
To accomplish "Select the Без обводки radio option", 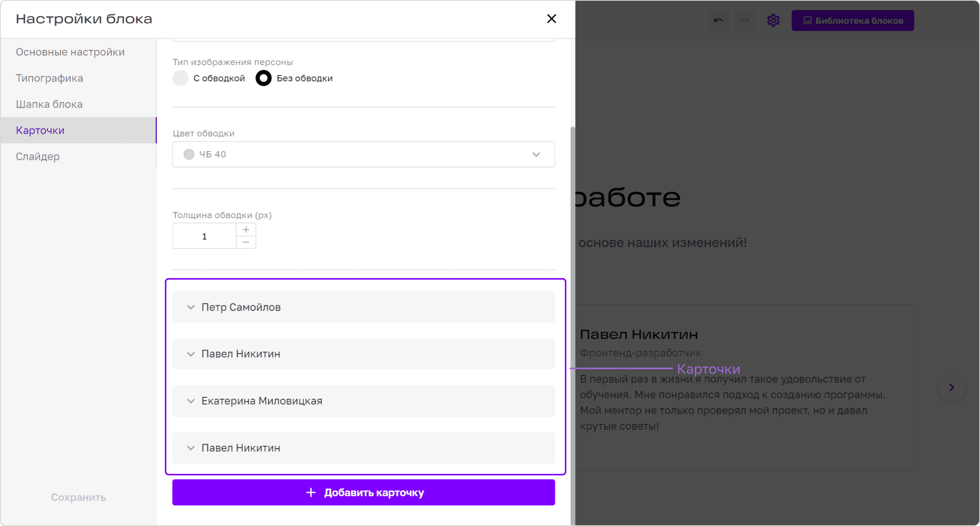I will 263,78.
